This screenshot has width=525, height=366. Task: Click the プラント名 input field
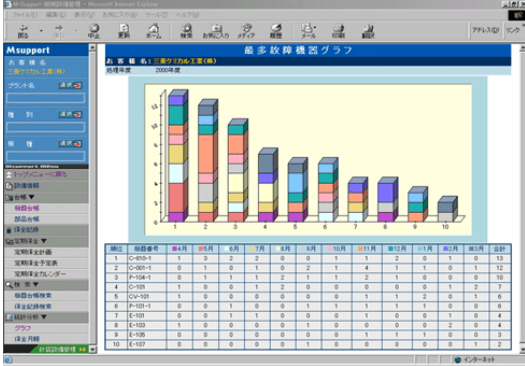46,98
